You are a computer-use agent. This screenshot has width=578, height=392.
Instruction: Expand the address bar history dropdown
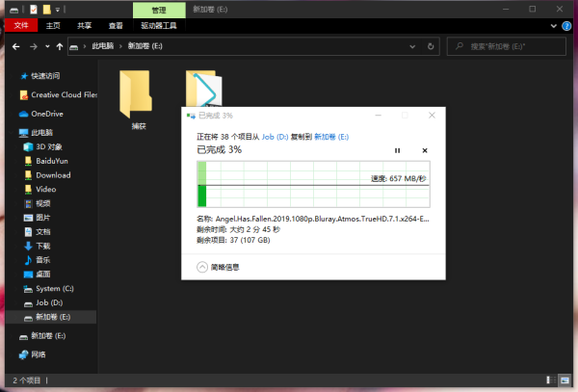click(412, 46)
